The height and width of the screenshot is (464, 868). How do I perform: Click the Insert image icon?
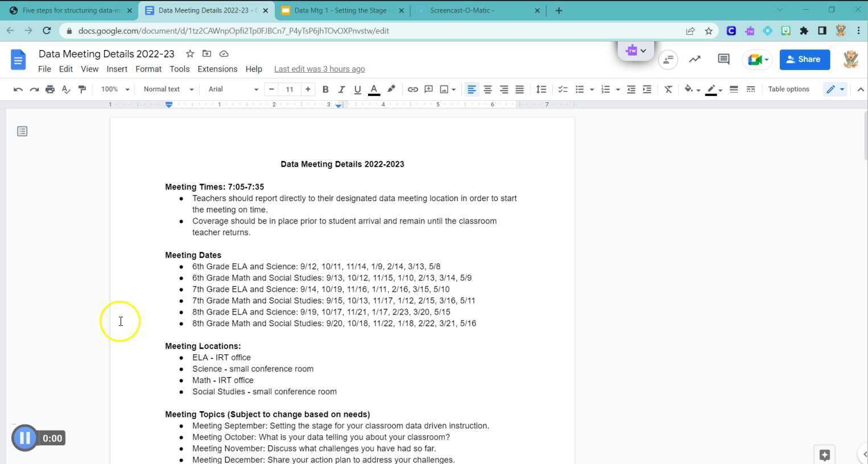(x=444, y=89)
